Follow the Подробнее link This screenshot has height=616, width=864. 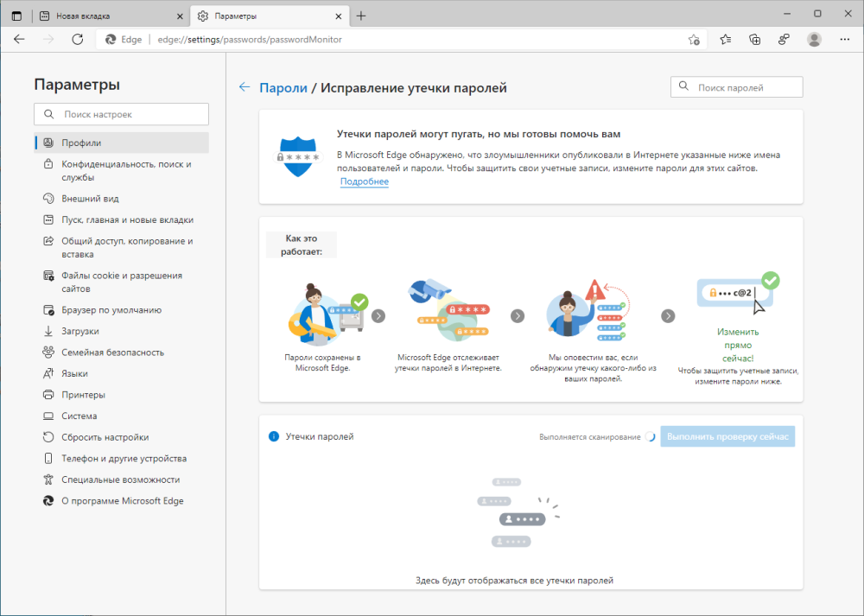365,181
